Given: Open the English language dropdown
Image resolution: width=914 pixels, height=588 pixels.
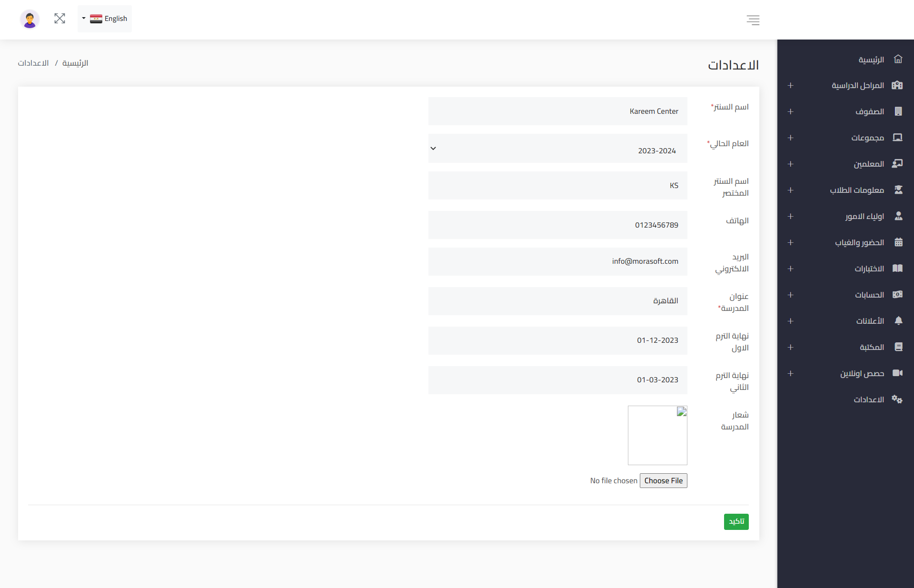Looking at the screenshot, I should (x=105, y=19).
